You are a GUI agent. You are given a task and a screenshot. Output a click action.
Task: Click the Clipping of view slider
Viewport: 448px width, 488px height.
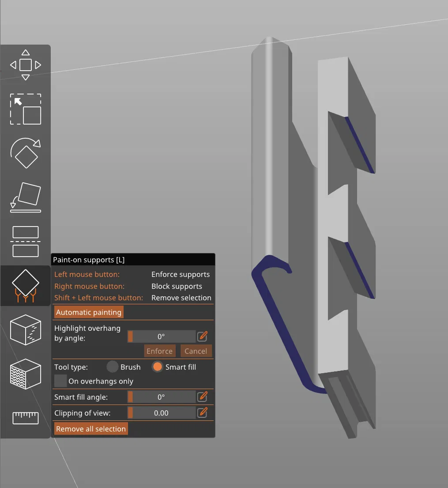(162, 413)
